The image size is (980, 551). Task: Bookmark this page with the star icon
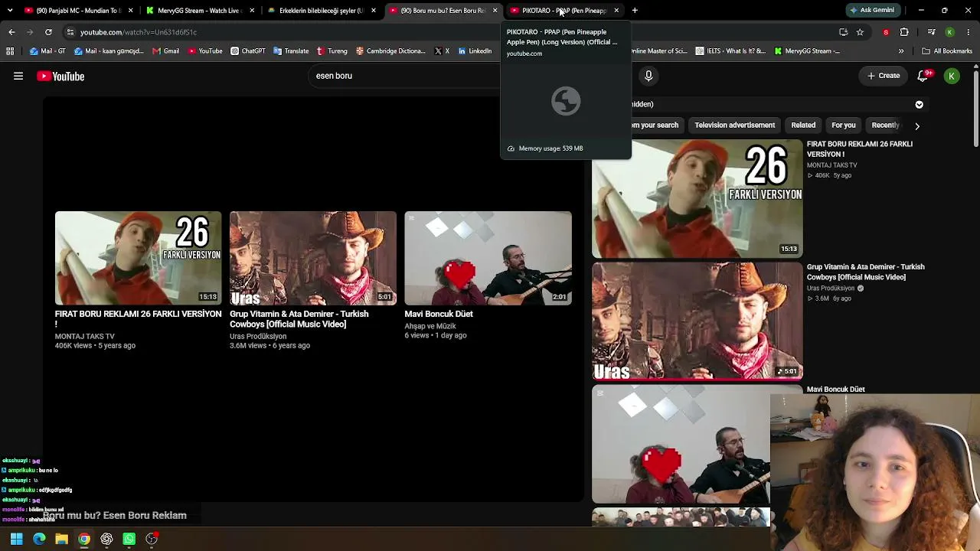point(861,32)
